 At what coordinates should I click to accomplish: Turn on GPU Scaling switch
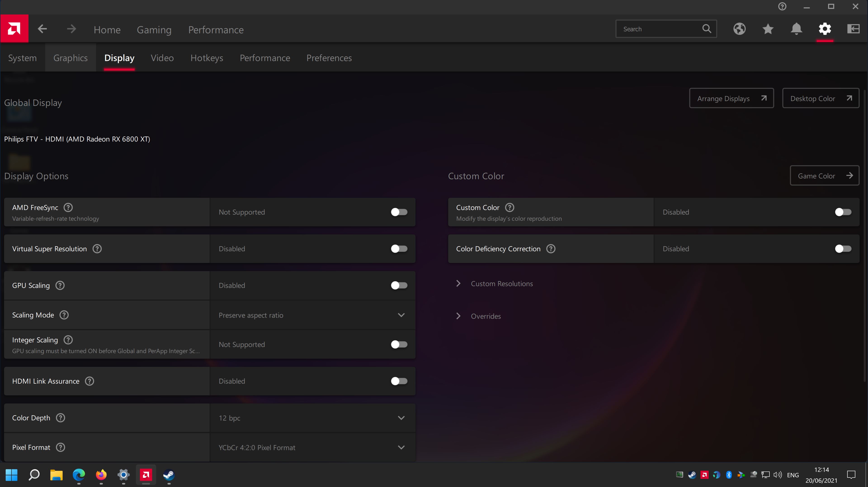pos(399,286)
